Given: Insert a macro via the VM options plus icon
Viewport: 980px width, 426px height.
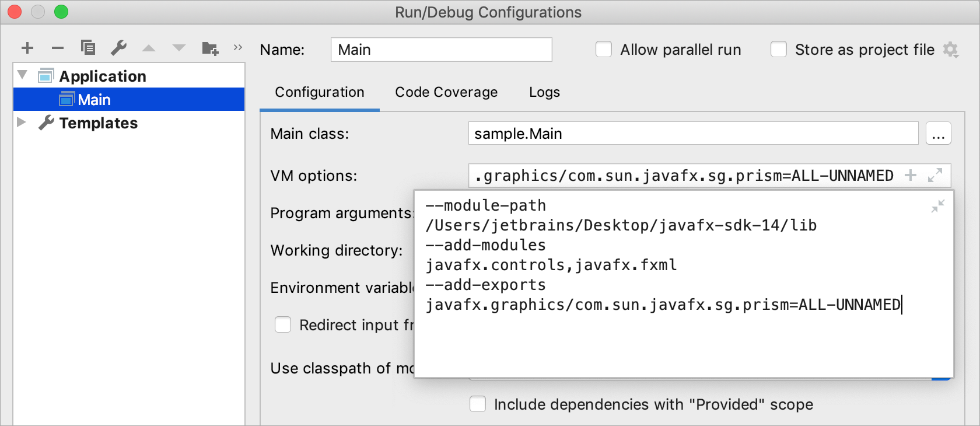Looking at the screenshot, I should 911,175.
